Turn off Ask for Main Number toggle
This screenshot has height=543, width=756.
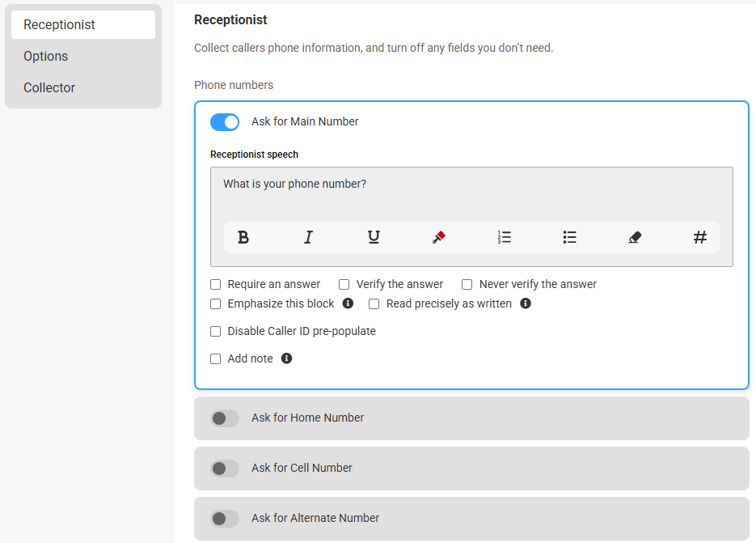pos(225,122)
